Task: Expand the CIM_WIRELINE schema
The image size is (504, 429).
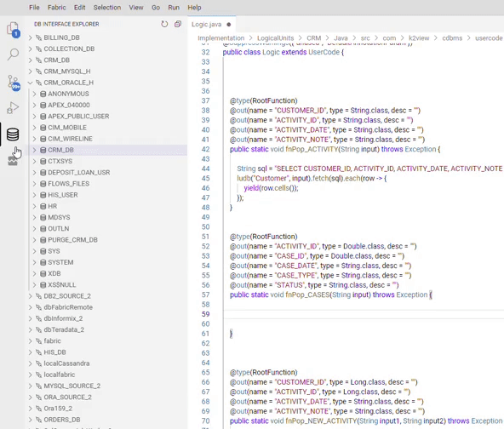Action: [34, 139]
